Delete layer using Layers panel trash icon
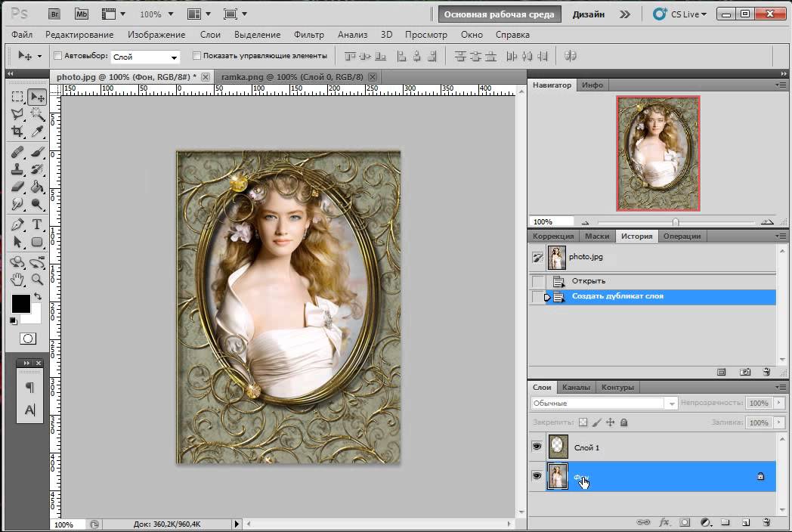This screenshot has height=532, width=792. (x=766, y=522)
